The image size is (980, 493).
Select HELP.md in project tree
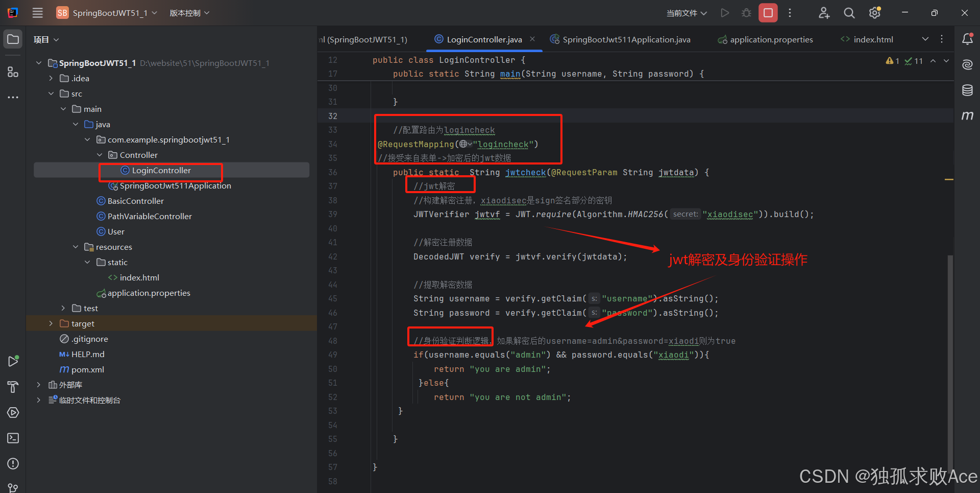(x=82, y=354)
